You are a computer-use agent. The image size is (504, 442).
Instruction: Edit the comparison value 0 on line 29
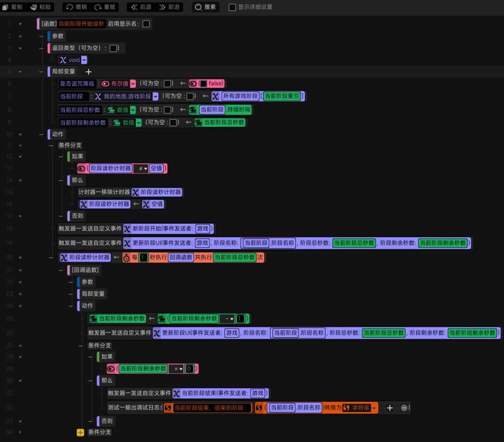pyautogui.click(x=189, y=369)
